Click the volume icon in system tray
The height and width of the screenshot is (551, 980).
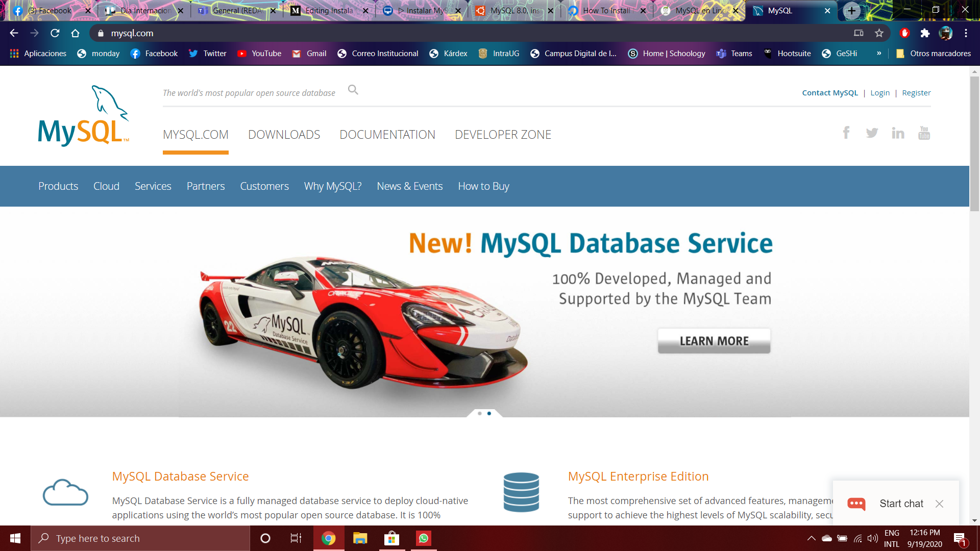click(x=872, y=538)
